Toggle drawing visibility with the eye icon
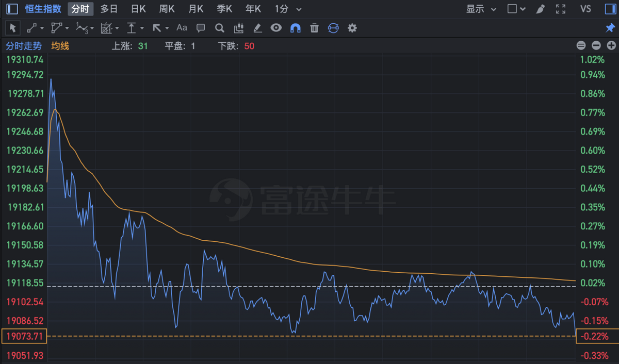 click(276, 28)
